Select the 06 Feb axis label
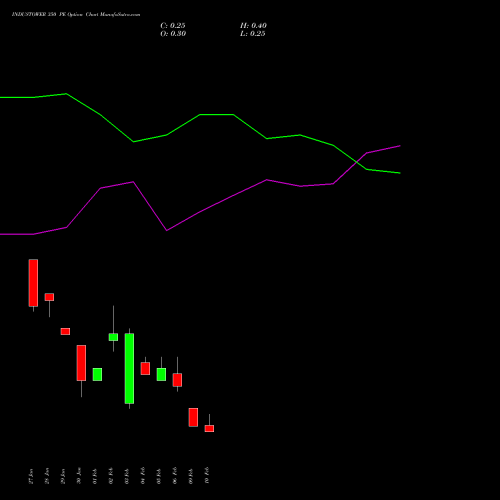The image size is (500, 500). click(x=175, y=476)
